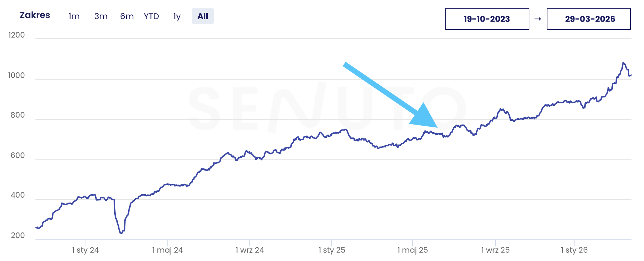Click the Zakres label

tap(35, 15)
